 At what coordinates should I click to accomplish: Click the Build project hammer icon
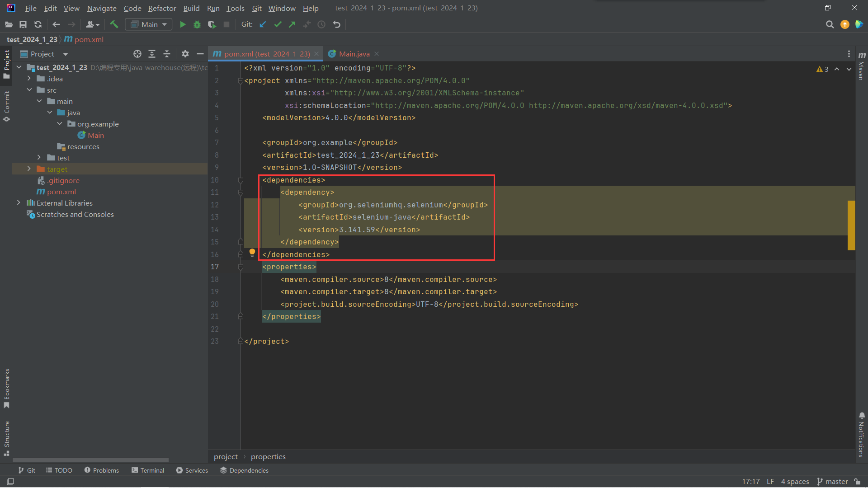113,24
